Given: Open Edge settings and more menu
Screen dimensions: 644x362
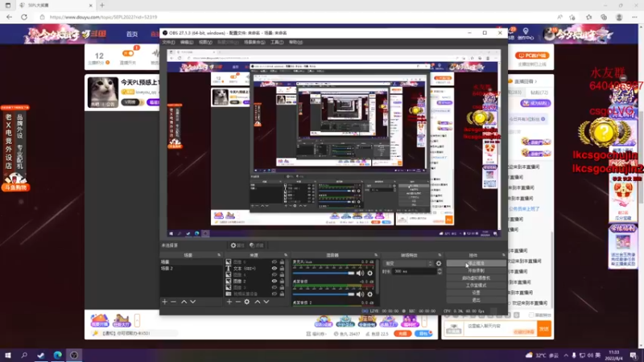Looking at the screenshot, I should [x=634, y=17].
